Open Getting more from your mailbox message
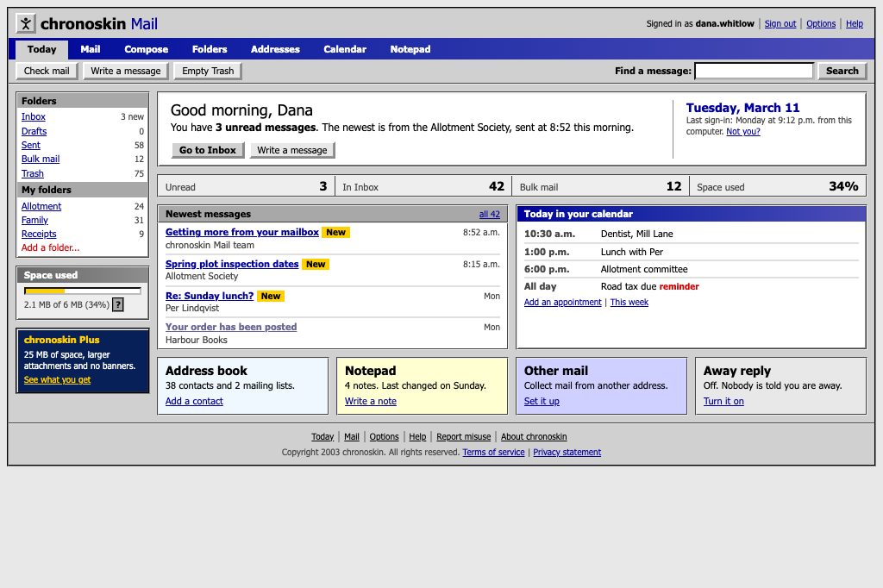Viewport: 883px width, 588px height. 242,232
